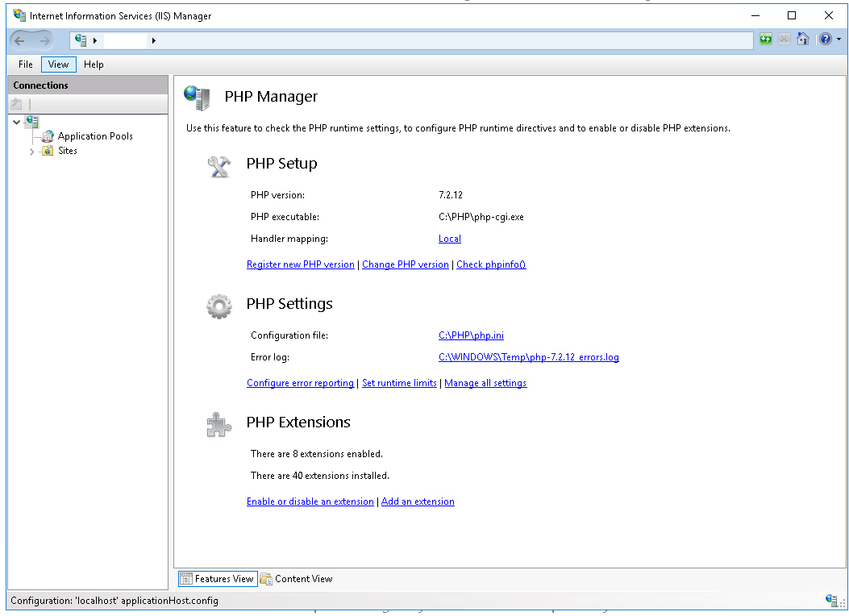Click Register new PHP version
The image size is (849, 616).
[x=301, y=264]
